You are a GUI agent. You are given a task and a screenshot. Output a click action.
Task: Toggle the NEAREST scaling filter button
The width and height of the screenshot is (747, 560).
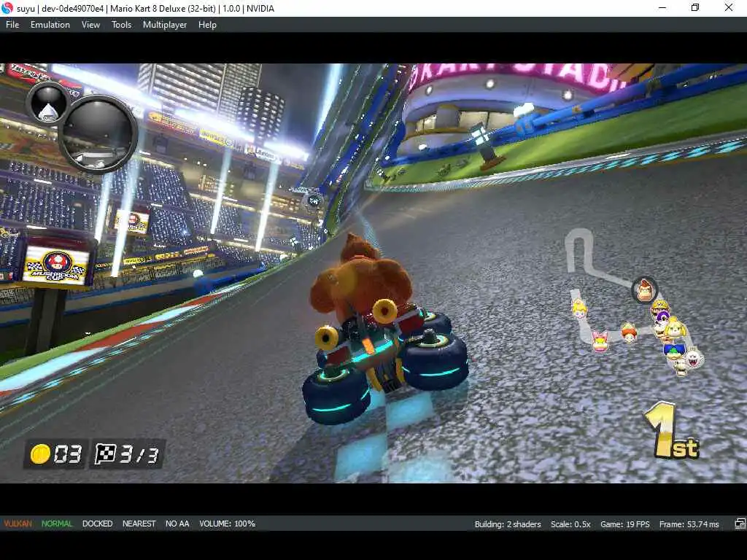pos(139,524)
